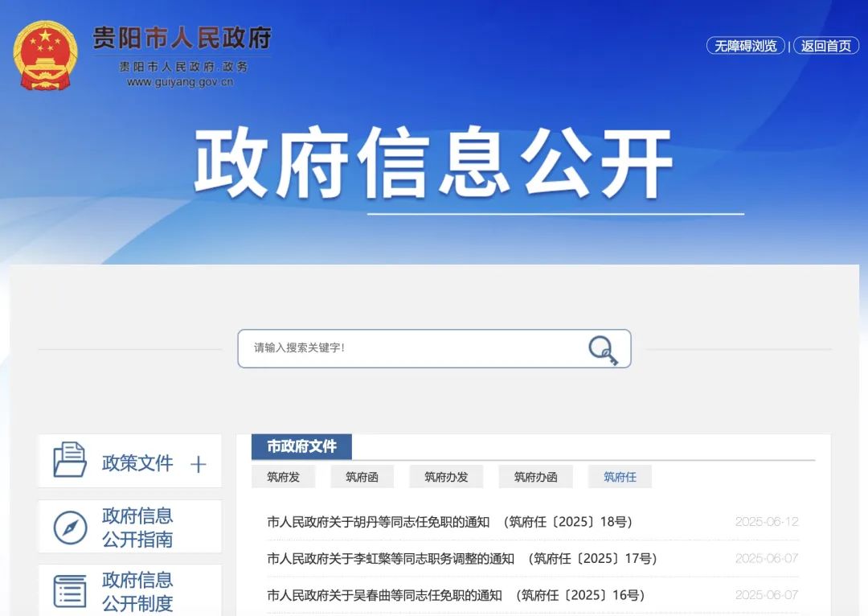This screenshot has width=868, height=616.
Task: Go back via 返回首页 button
Action: (x=825, y=46)
